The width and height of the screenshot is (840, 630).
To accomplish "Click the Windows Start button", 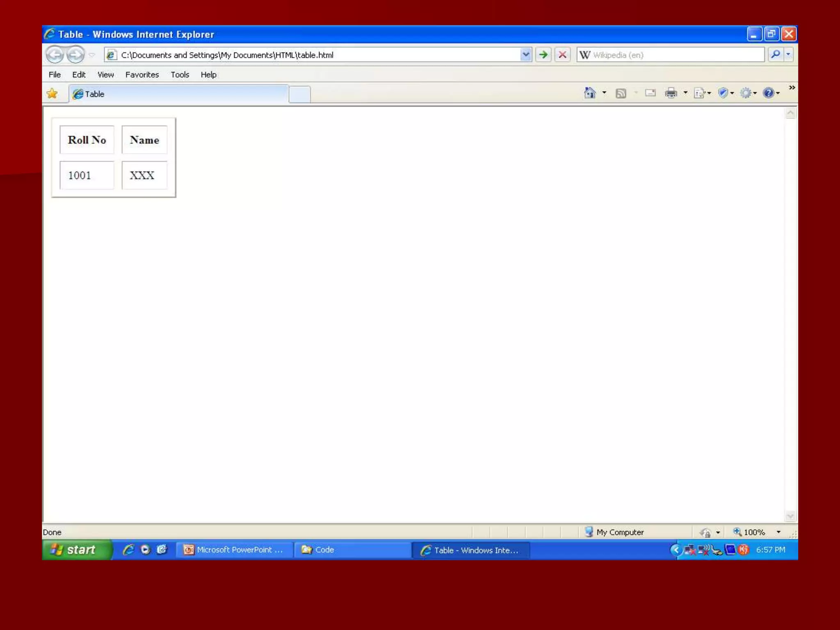I will point(77,550).
